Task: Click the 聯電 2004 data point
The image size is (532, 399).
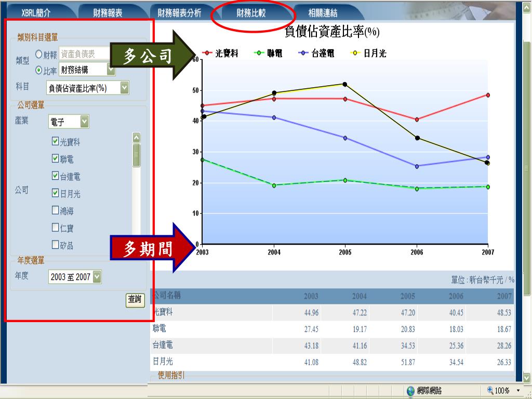Action: tap(274, 185)
